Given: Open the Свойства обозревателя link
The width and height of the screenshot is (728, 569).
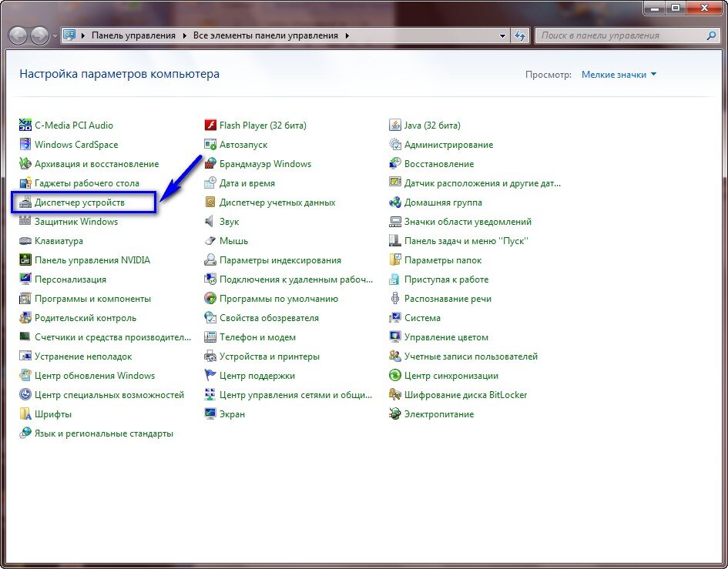Looking at the screenshot, I should pyautogui.click(x=269, y=318).
